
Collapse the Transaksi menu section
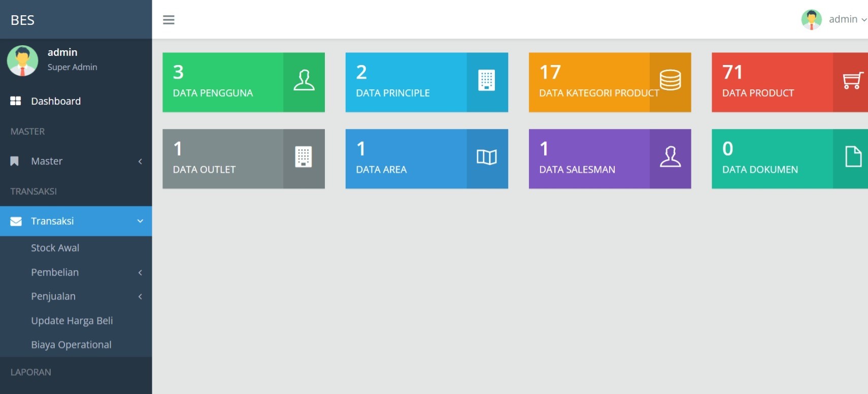pos(76,221)
